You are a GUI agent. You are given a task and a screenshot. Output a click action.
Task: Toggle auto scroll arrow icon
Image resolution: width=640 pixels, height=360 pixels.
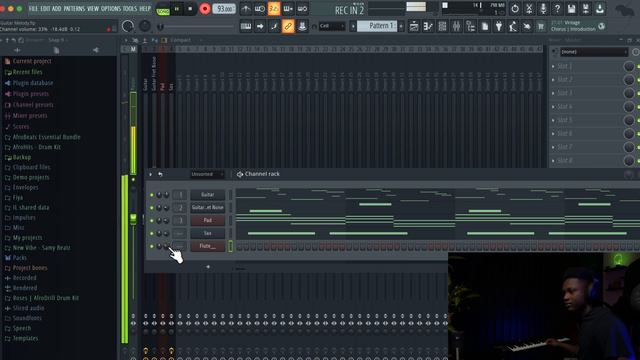coord(260,27)
